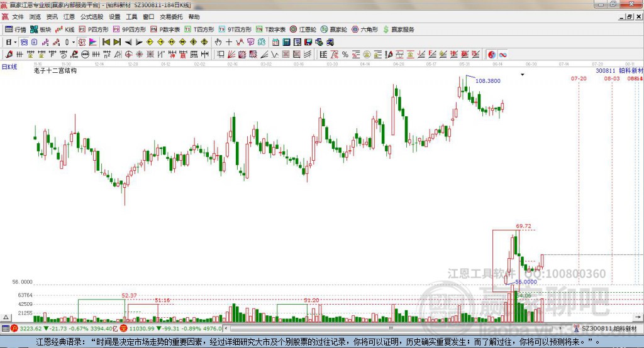The width and height of the screenshot is (644, 348).
Task: Click right arrow at chart edge
Action: 638,317
